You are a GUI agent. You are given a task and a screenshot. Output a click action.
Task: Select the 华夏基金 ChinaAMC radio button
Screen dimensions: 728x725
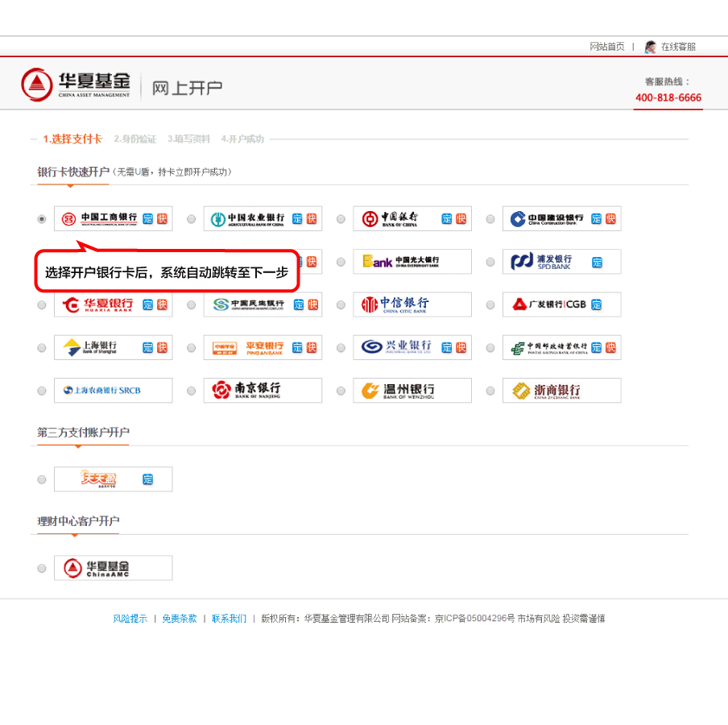coord(42,569)
